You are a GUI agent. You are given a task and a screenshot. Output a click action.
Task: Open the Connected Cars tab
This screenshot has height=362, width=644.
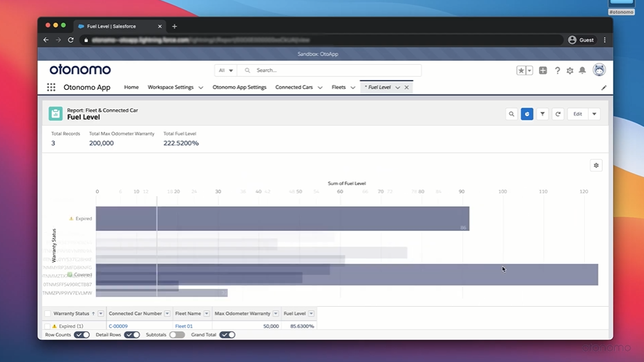coord(294,87)
